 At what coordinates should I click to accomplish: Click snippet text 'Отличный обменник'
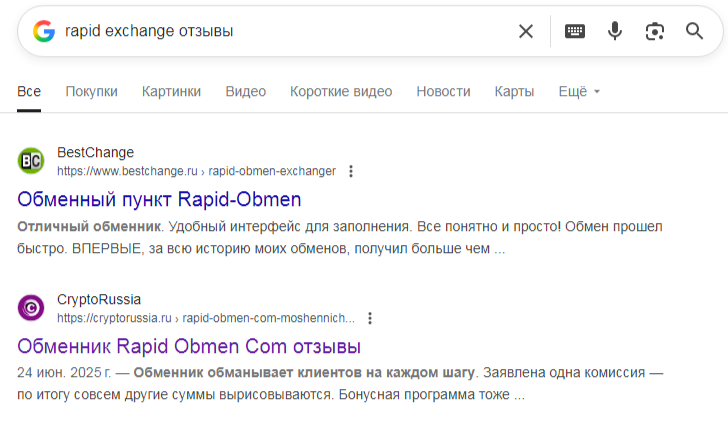point(89,227)
